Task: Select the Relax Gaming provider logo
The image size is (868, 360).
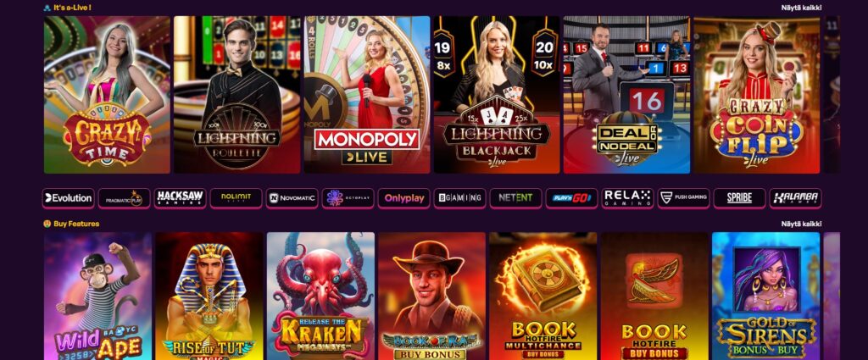Action: (x=627, y=198)
